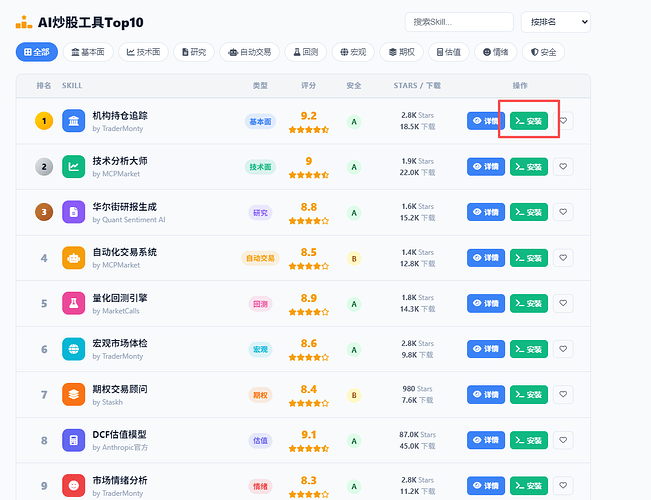The height and width of the screenshot is (500, 651).
Task: Favorite 期权交易顾问 with the heart icon
Action: coord(563,394)
